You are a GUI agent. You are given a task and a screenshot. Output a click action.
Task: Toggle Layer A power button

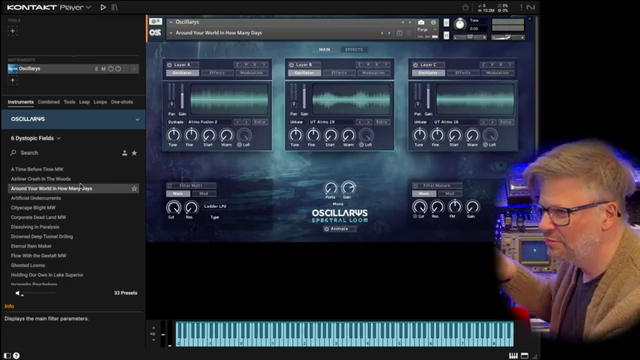169,65
